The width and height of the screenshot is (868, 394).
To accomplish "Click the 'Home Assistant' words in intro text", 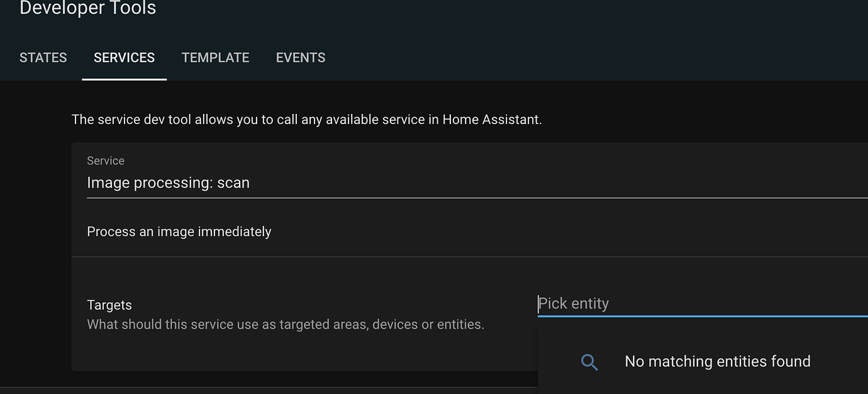I will pyautogui.click(x=491, y=119).
